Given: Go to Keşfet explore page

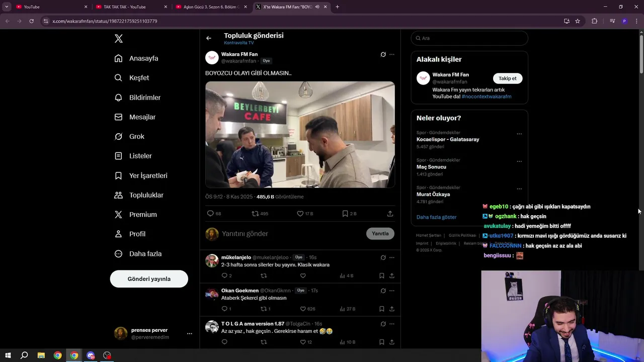Looking at the screenshot, I should pos(132,78).
